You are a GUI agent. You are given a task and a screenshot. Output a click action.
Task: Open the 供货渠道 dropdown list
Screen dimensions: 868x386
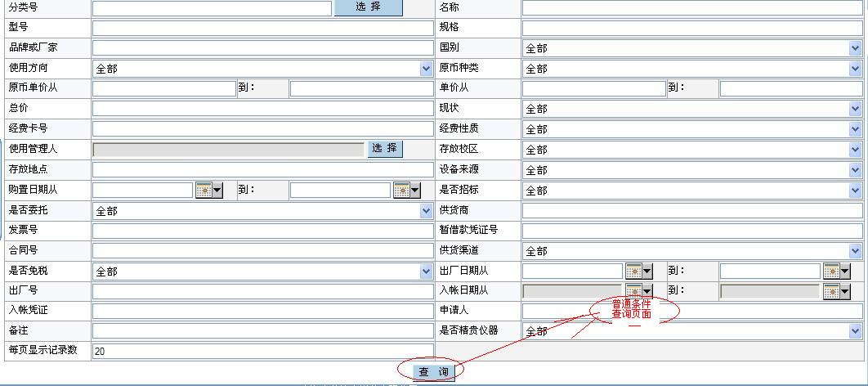tap(855, 251)
